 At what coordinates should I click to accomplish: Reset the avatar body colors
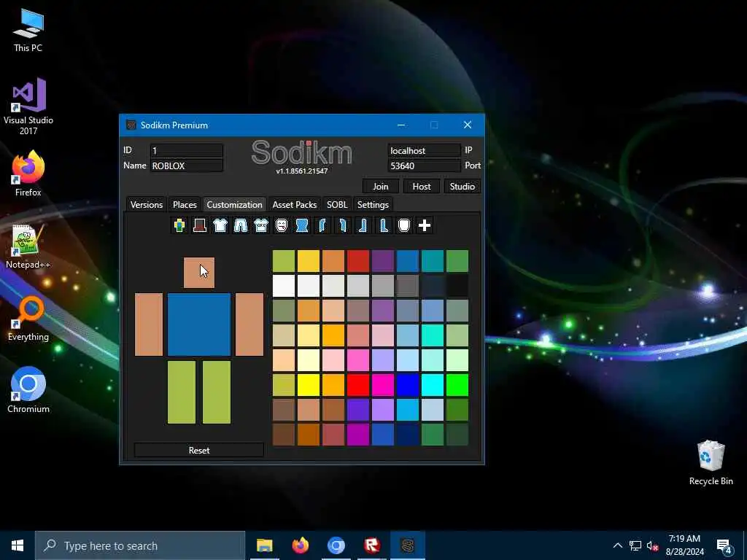tap(199, 450)
